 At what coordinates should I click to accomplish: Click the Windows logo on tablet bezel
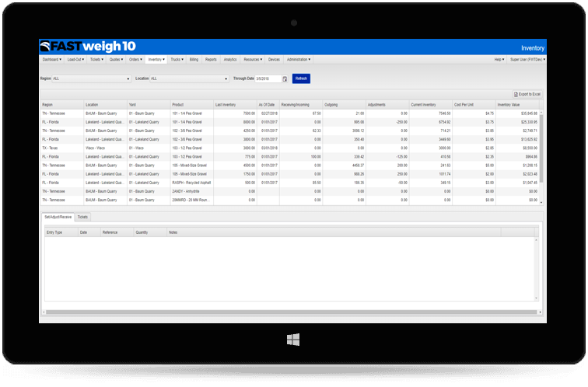coord(293,340)
